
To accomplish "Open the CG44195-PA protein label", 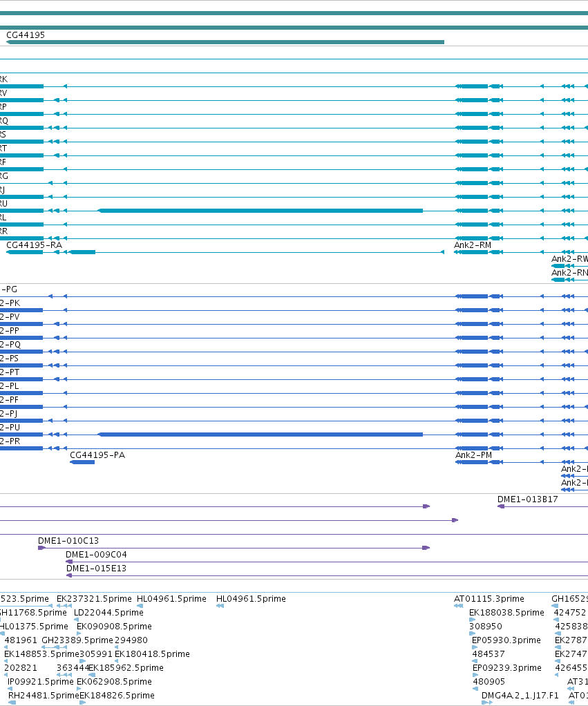I will [97, 455].
